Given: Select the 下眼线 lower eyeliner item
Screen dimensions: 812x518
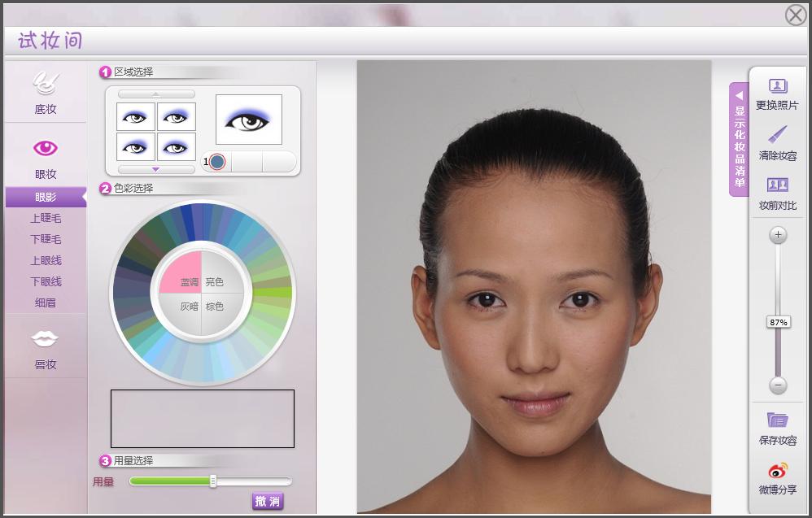Looking at the screenshot, I should tap(46, 282).
